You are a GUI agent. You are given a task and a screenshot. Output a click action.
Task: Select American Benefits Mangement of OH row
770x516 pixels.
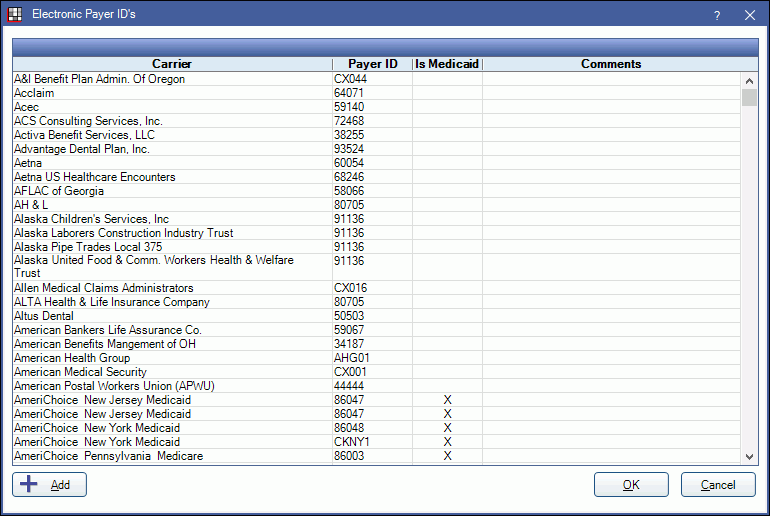377,344
